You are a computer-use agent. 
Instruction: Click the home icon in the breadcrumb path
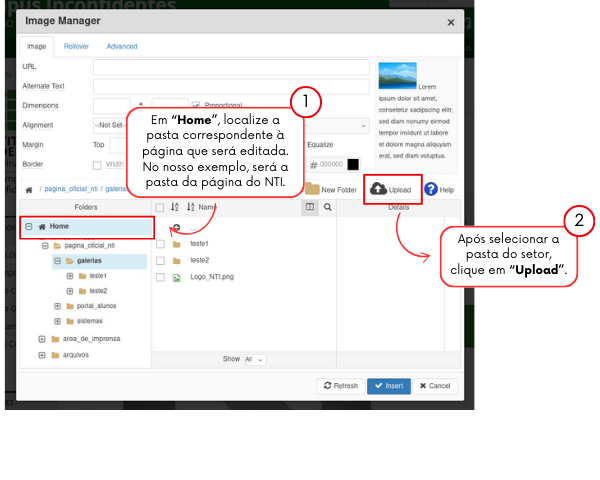click(29, 189)
